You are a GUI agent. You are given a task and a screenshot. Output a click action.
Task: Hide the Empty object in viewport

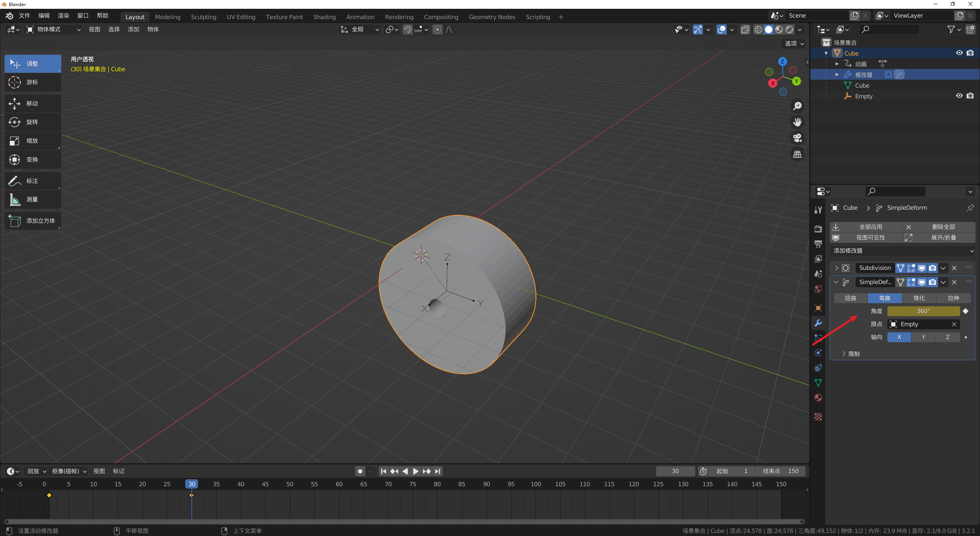click(959, 96)
